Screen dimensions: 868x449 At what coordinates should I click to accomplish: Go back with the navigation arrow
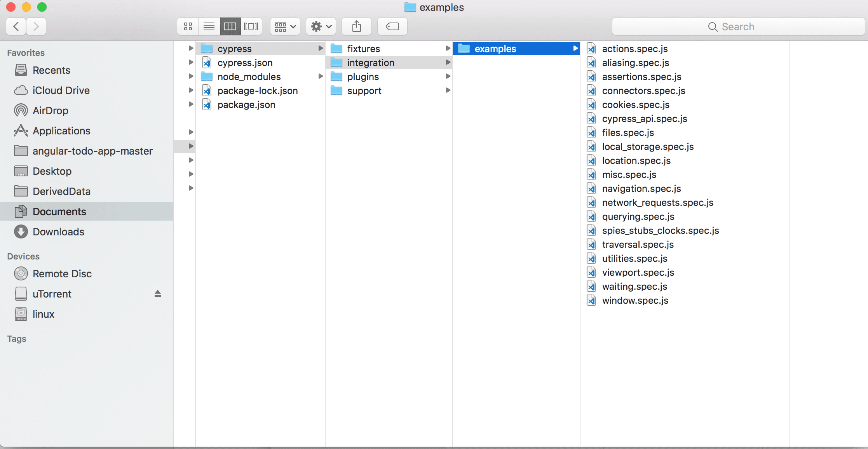tap(16, 26)
